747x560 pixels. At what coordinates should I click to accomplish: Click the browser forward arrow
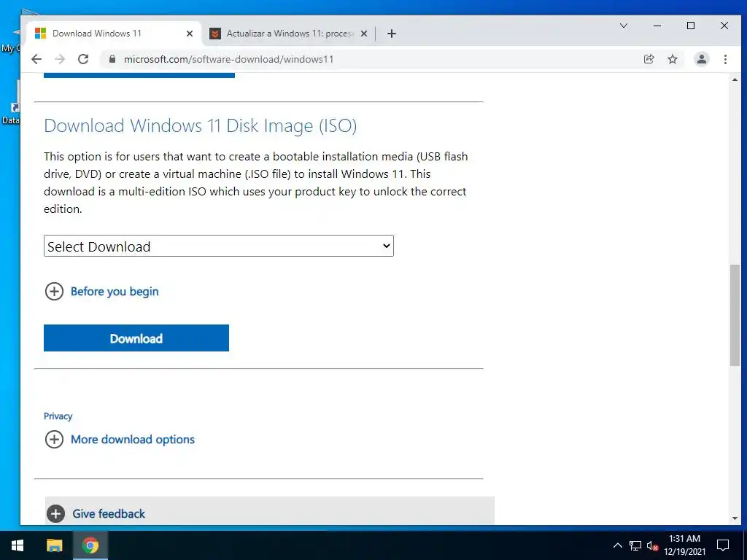[x=60, y=59]
